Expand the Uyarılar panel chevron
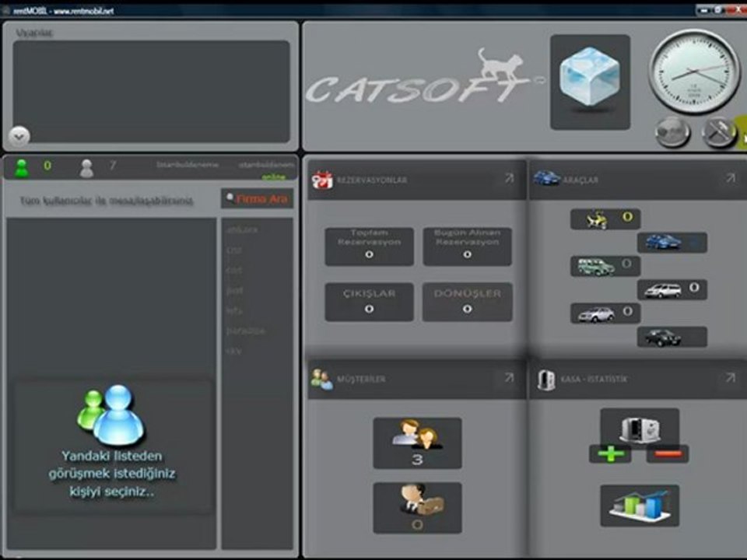The width and height of the screenshot is (747, 560). [x=19, y=137]
